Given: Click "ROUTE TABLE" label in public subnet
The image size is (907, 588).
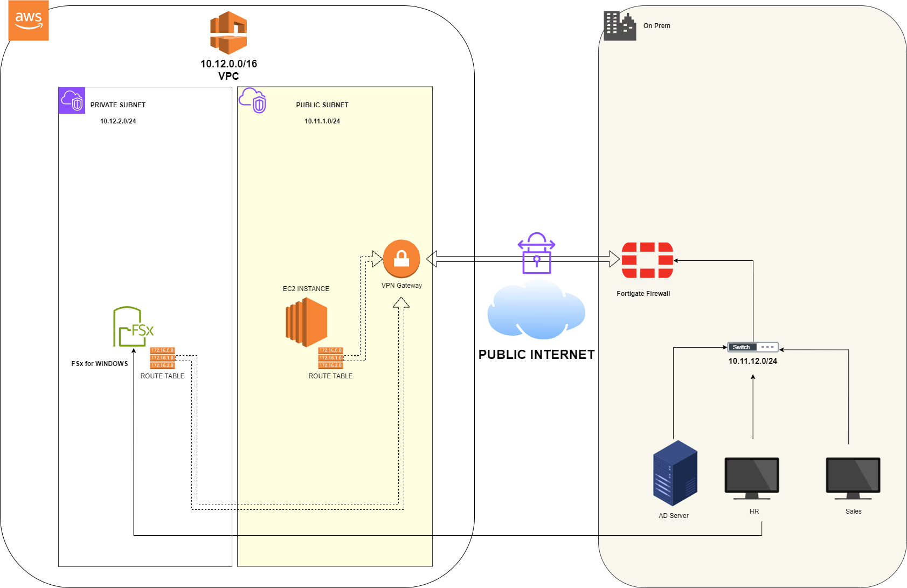Looking at the screenshot, I should pos(330,376).
